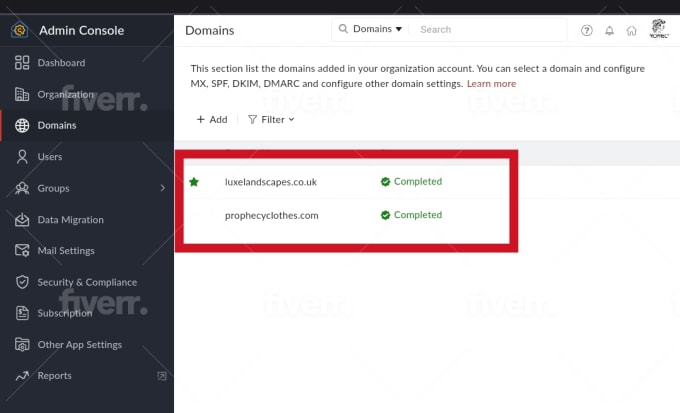Image resolution: width=680 pixels, height=413 pixels.
Task: Click the Other App Settings icon
Action: coord(22,344)
